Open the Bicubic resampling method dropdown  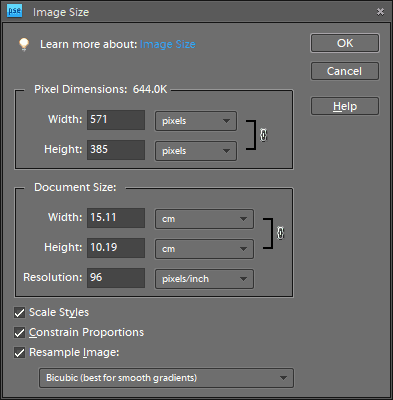[166, 378]
